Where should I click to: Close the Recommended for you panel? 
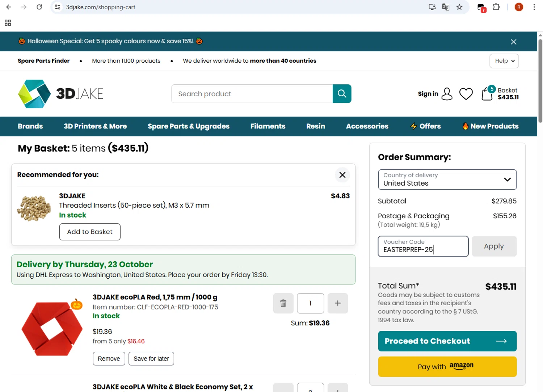click(x=342, y=175)
